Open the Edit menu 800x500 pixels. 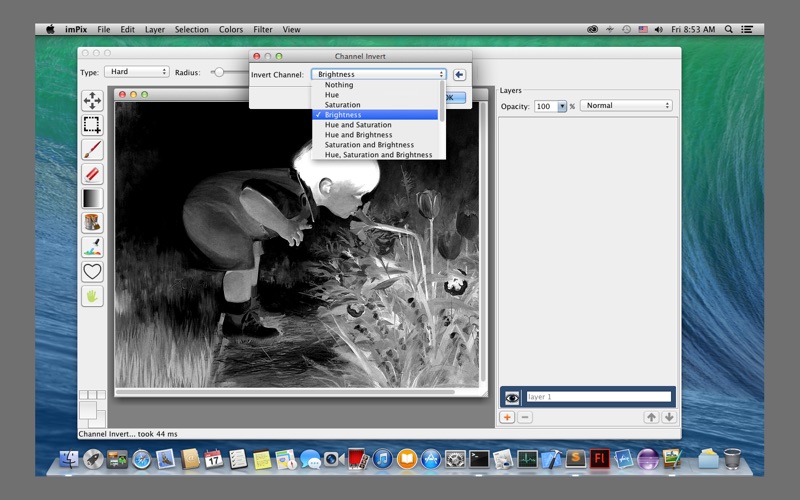point(128,30)
